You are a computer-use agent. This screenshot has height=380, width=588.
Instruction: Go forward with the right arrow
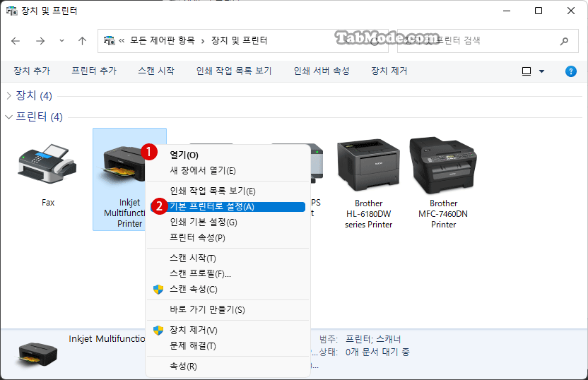click(x=40, y=41)
